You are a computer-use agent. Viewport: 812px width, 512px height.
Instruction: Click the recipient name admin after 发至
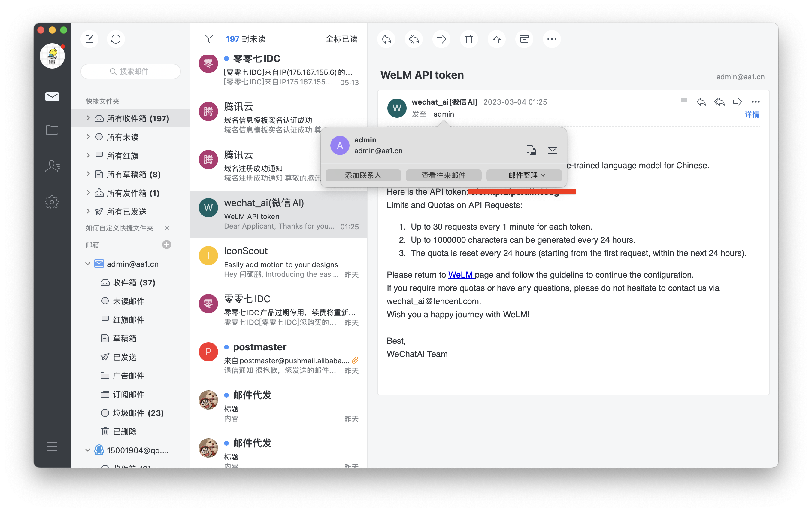coord(444,114)
